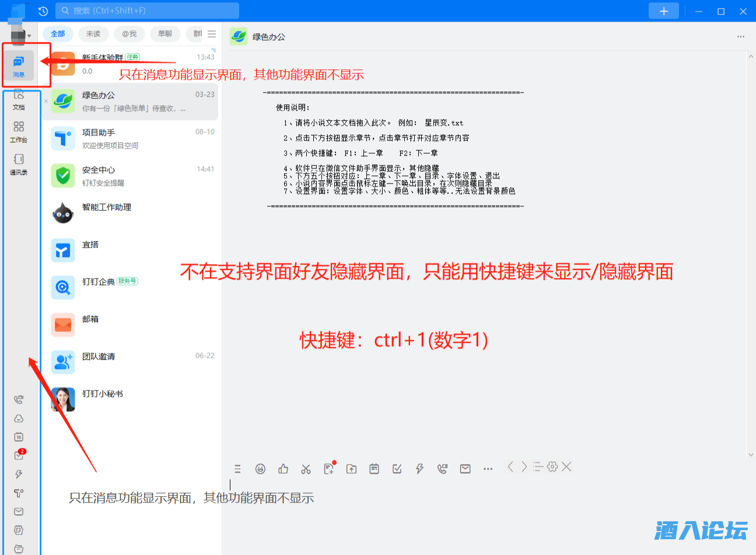756x555 pixels.
Task: Select the 未读 unread filter tab
Action: coord(93,34)
